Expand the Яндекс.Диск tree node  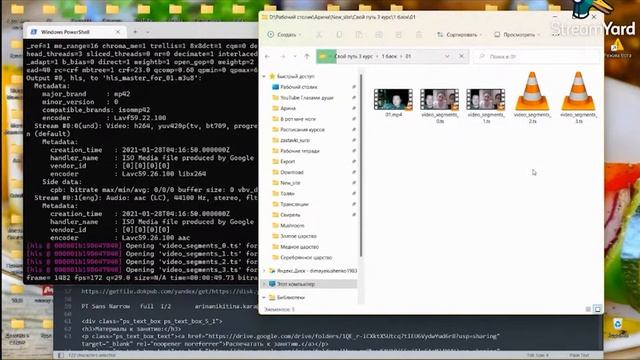264,271
